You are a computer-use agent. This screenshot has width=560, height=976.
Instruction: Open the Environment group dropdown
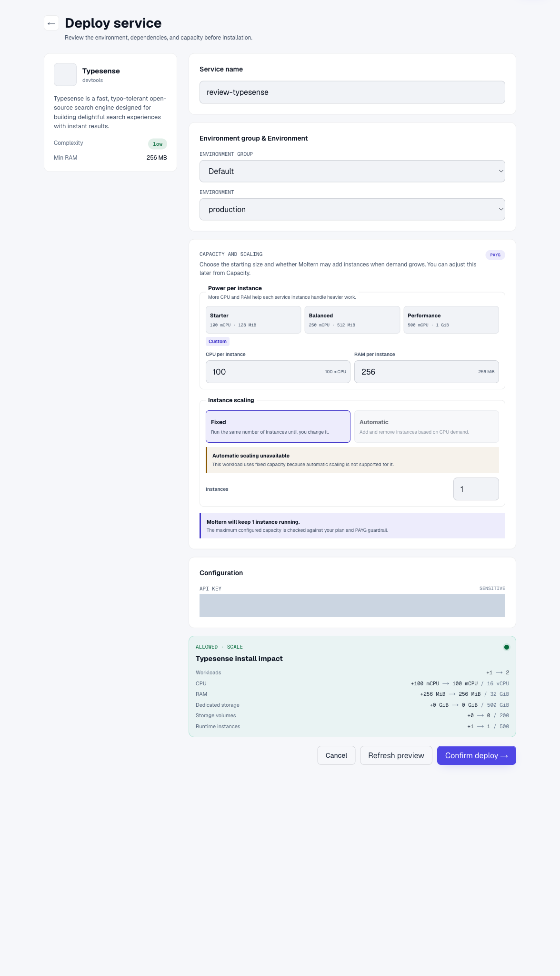(352, 171)
